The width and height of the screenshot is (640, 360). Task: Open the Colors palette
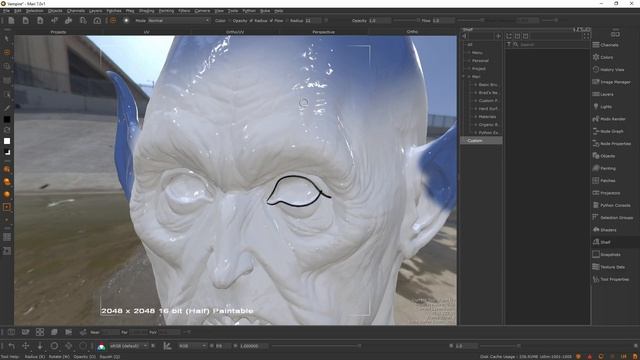click(x=603, y=57)
